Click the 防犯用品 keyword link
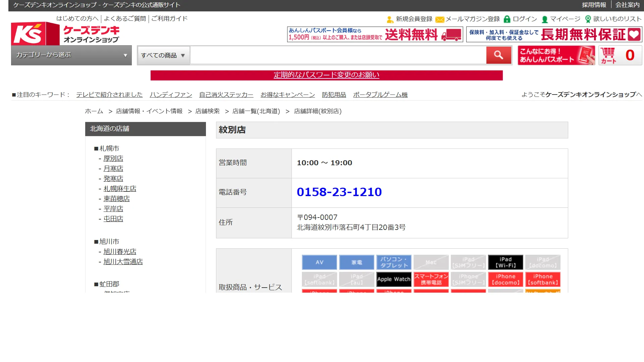The width and height of the screenshot is (644, 362). [x=334, y=95]
